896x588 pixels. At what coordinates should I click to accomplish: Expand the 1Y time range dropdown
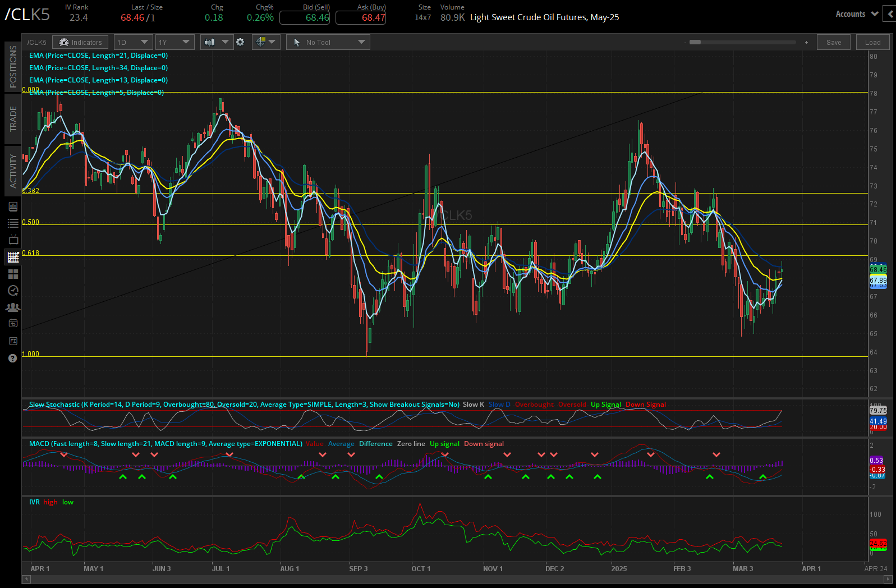coord(174,42)
